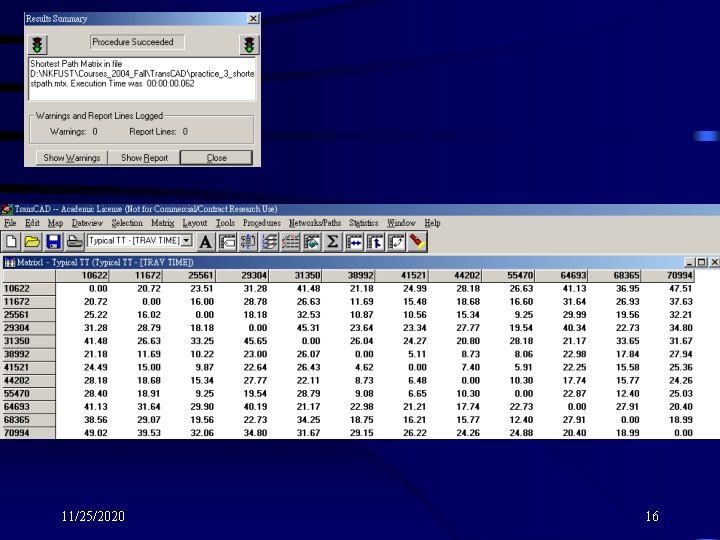Maximize the Matrix1 window
720x540 pixels.
coord(701,262)
